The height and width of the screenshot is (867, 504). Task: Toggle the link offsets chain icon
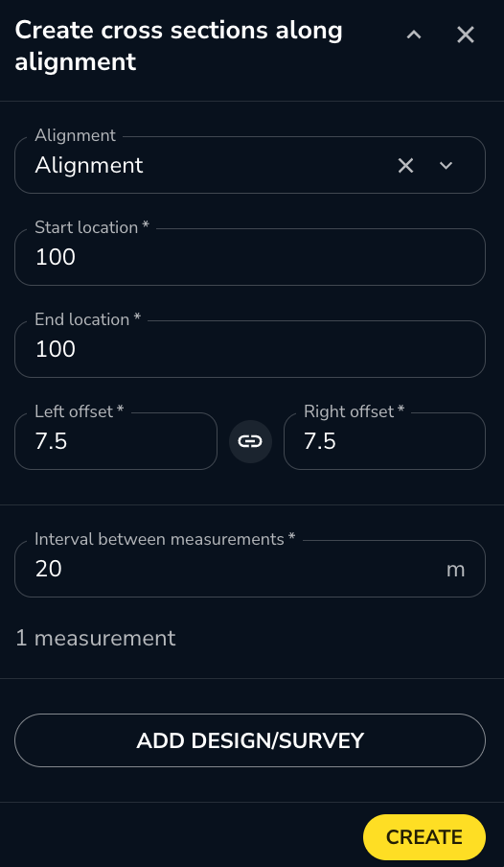coord(250,441)
